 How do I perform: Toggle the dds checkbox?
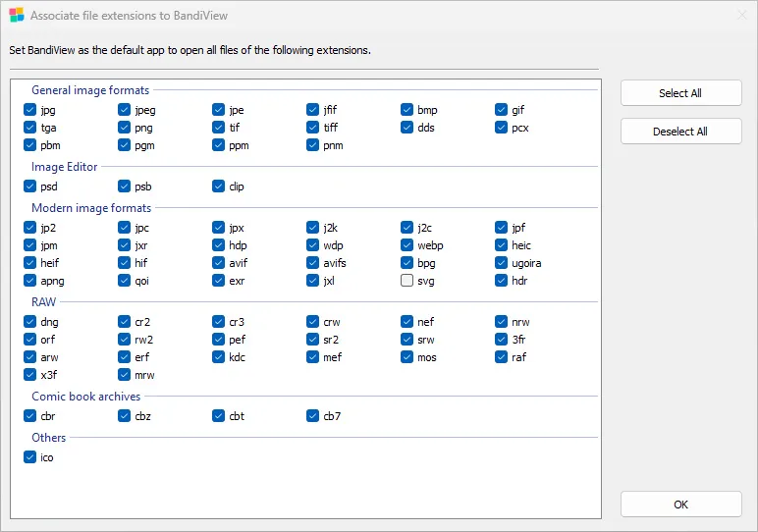407,128
